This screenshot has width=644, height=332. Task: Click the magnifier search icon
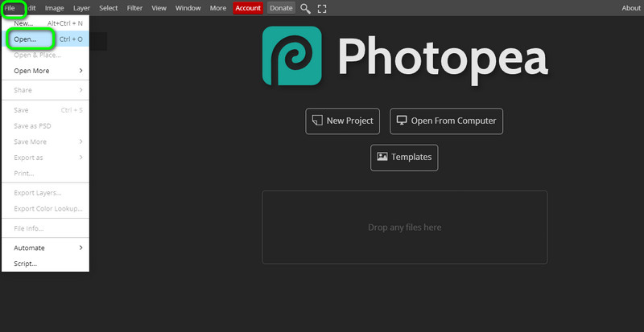305,8
